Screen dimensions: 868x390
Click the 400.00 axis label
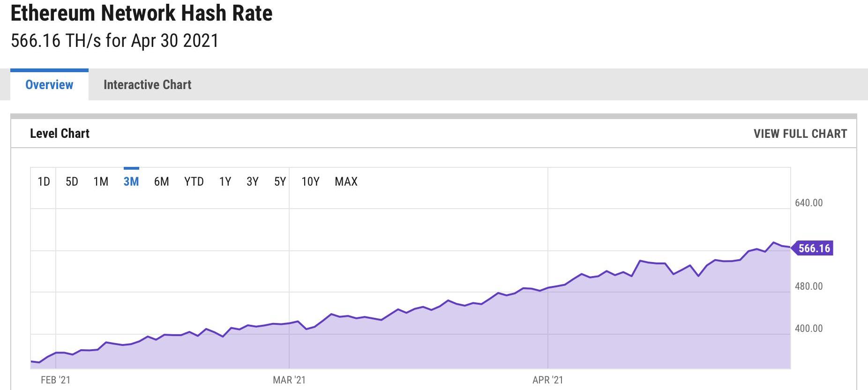pyautogui.click(x=808, y=329)
